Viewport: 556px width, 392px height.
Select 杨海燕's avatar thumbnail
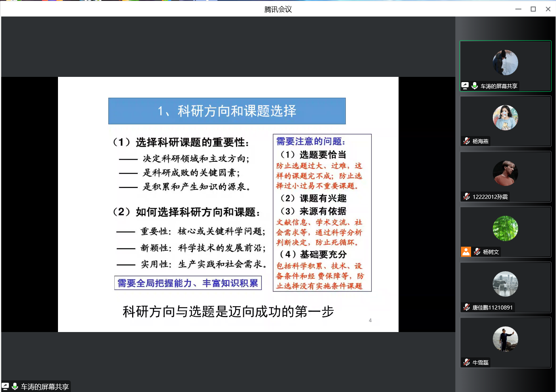pyautogui.click(x=505, y=118)
